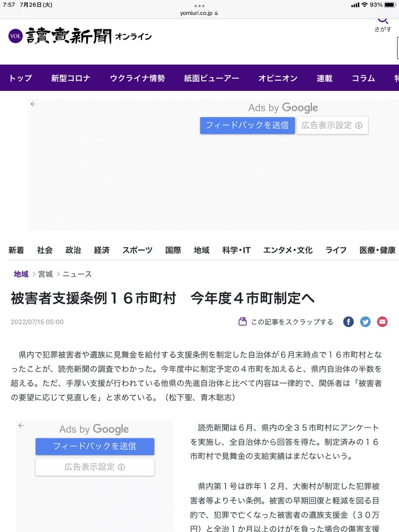399x532 pixels.
Task: Tap the purple YOL logo badge
Action: [15, 36]
